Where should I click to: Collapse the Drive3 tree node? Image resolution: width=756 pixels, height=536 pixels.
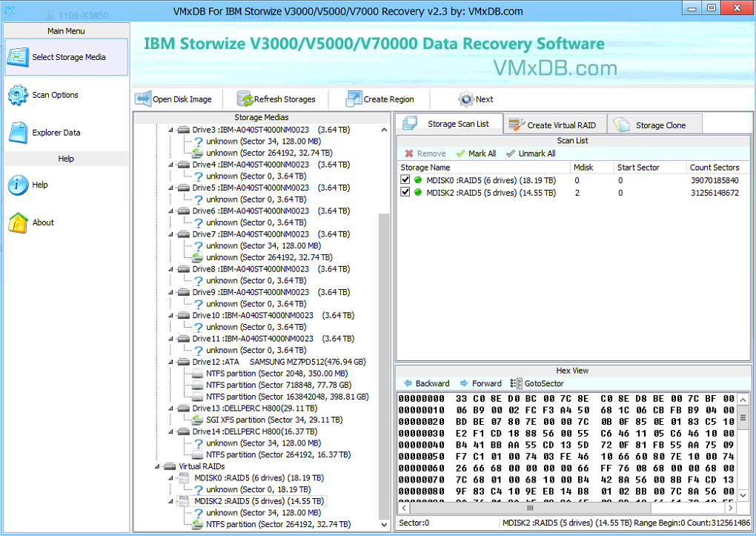click(170, 130)
